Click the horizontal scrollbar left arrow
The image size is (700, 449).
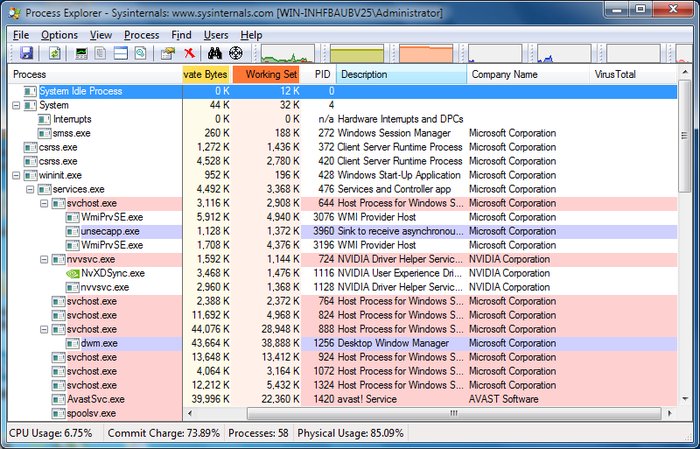pyautogui.click(x=190, y=413)
